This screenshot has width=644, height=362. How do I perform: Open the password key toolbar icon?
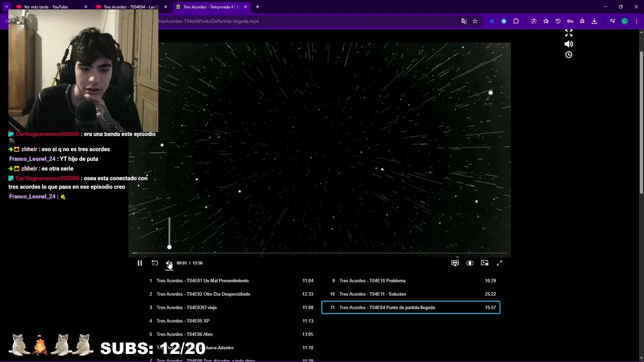tap(570, 21)
